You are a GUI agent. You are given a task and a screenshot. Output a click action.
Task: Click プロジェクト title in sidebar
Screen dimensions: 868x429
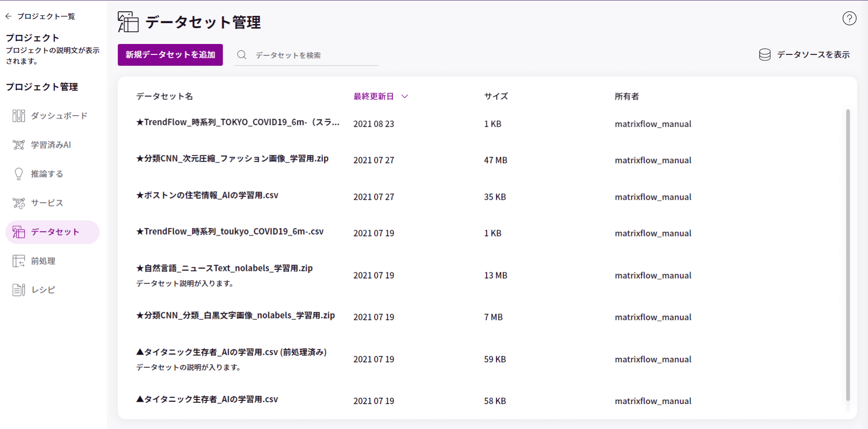(x=33, y=38)
